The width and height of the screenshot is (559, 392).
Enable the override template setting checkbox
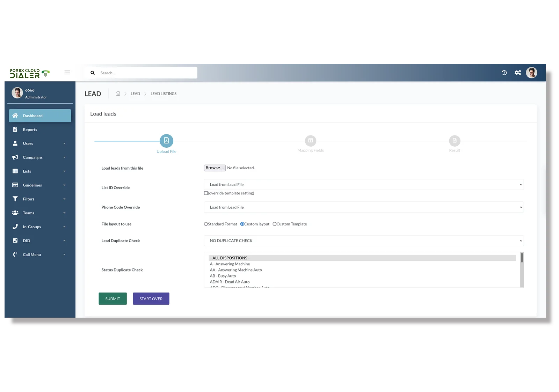(206, 193)
